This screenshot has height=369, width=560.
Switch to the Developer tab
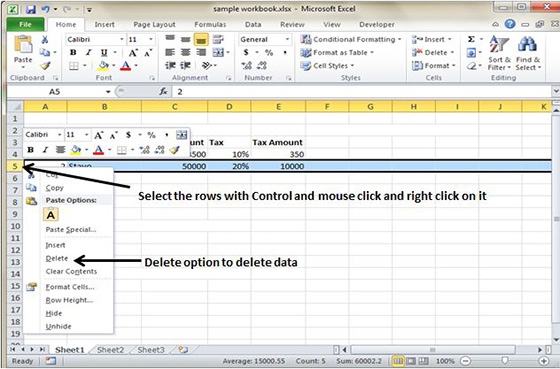click(x=377, y=24)
